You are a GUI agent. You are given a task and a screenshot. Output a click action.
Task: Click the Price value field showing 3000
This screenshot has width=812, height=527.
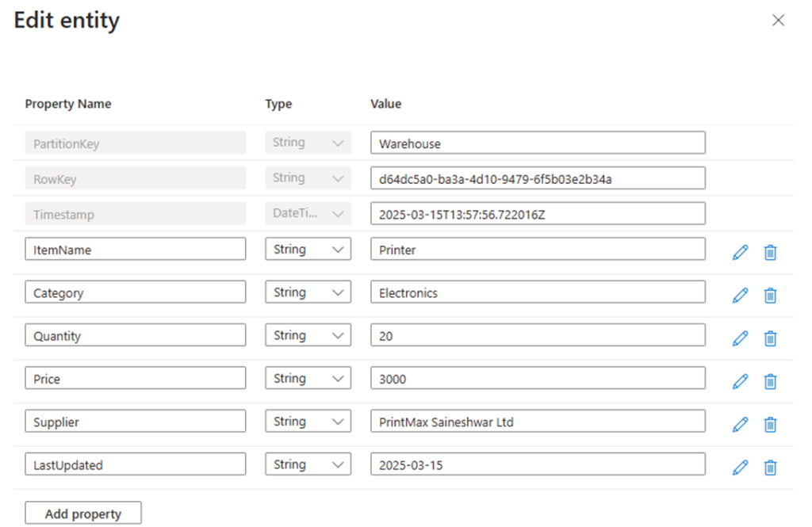pyautogui.click(x=538, y=378)
